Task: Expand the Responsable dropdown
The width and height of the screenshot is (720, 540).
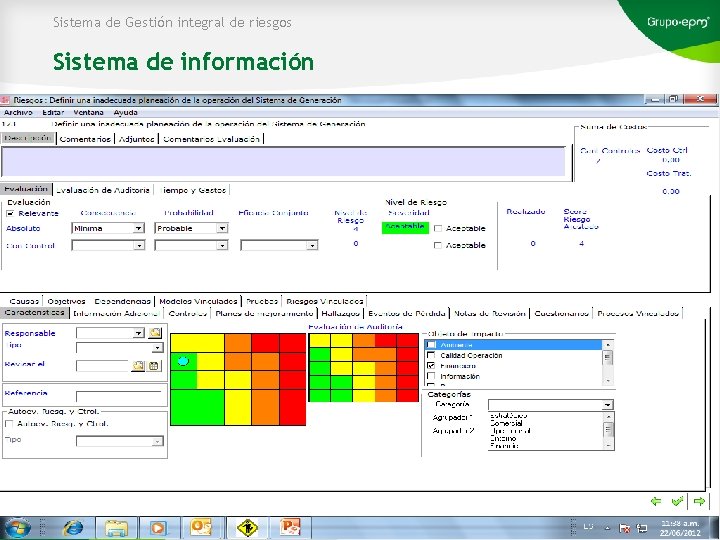Action: click(x=139, y=333)
